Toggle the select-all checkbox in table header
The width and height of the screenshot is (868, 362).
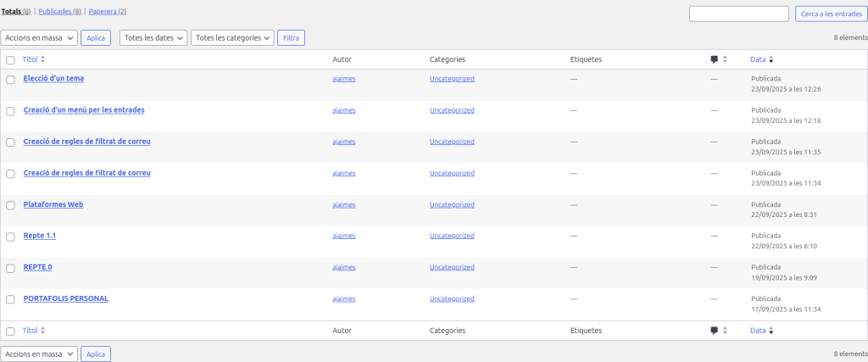click(11, 60)
